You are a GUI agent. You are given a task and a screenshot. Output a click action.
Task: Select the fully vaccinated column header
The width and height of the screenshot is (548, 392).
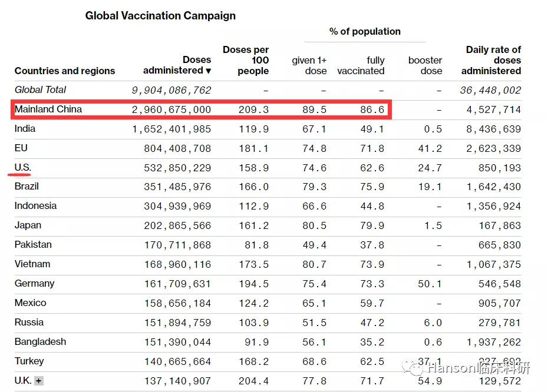[361, 65]
